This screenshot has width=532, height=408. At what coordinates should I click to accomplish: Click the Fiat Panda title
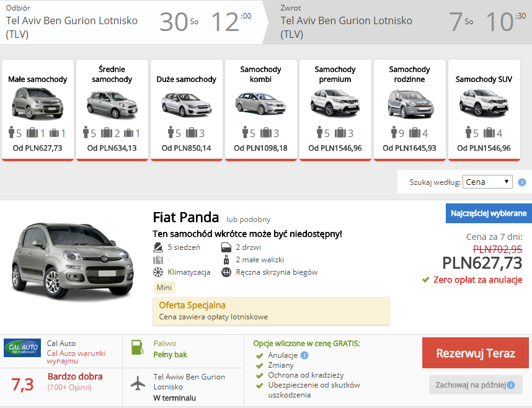tap(186, 217)
